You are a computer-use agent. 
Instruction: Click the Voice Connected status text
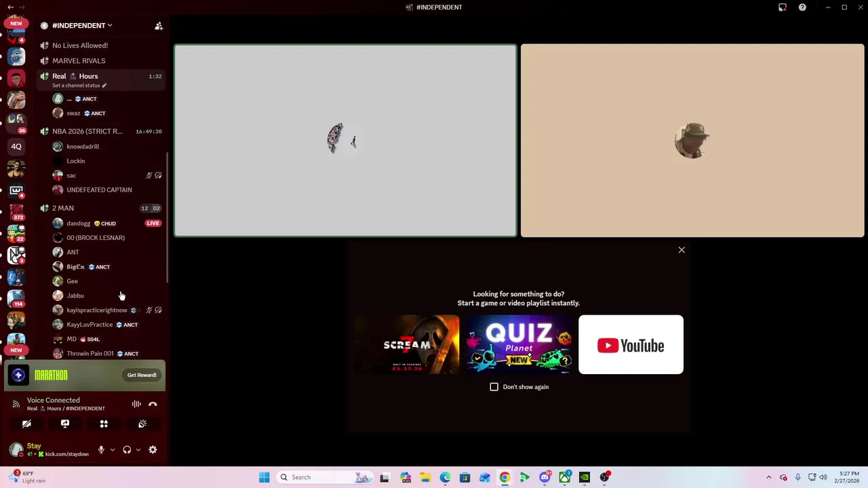[54, 400]
